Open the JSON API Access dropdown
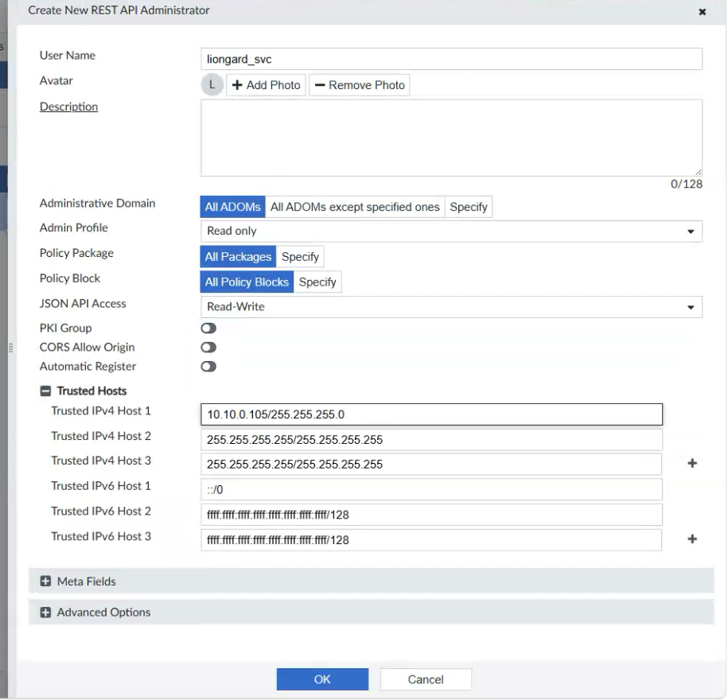The height and width of the screenshot is (700, 728). point(451,307)
